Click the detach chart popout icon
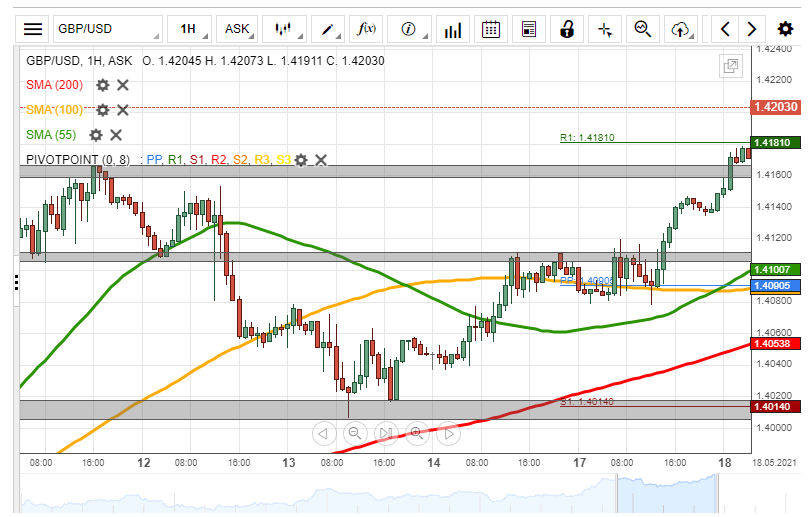Screen dimensions: 811x517 (x=731, y=66)
